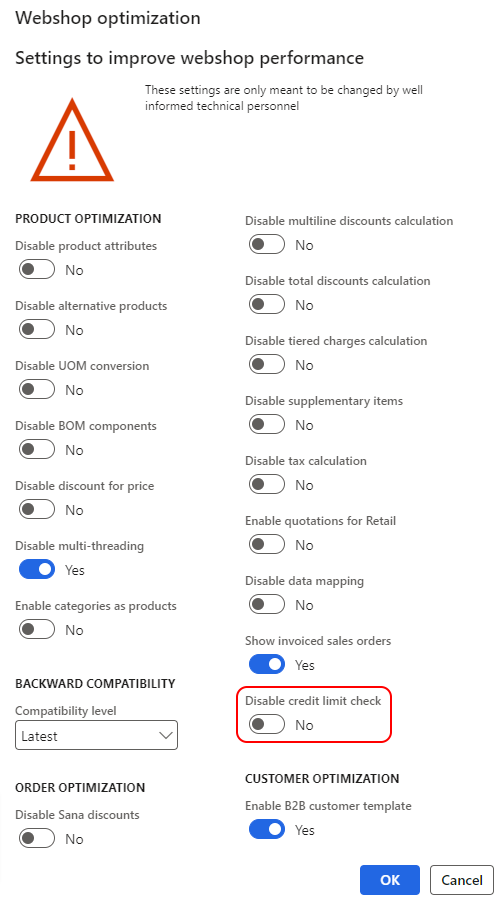
Task: Toggle Disable tiered charges calculation
Action: [x=267, y=365]
